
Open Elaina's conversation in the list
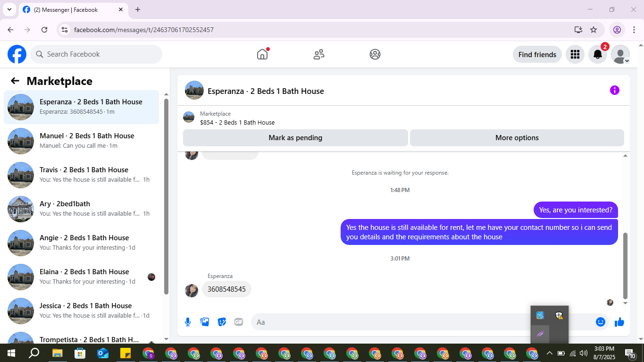point(82,277)
